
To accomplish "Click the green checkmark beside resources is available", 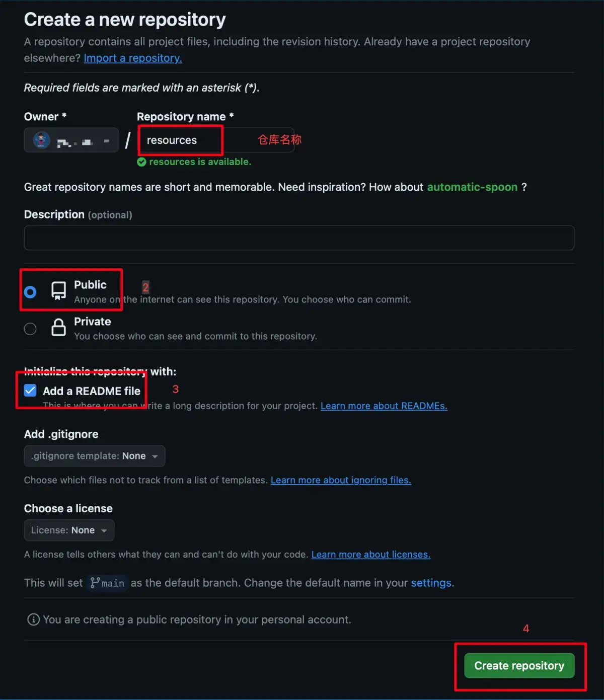I will [141, 162].
